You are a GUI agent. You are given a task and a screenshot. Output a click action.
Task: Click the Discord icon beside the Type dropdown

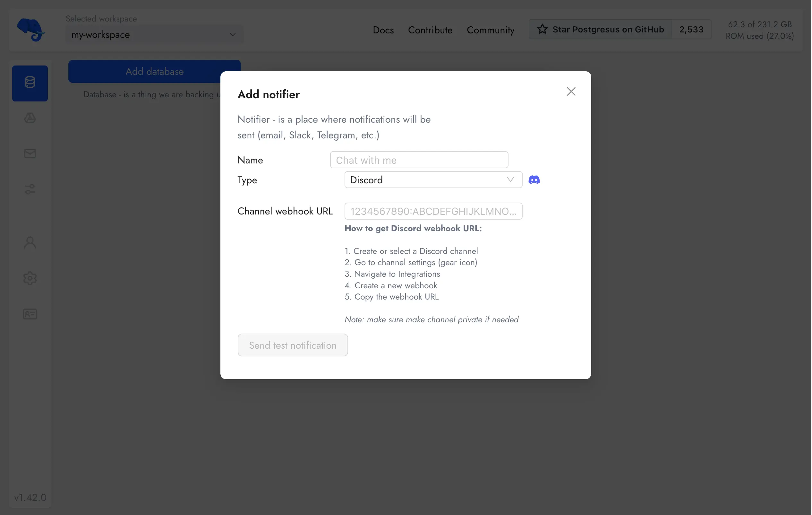[x=534, y=179]
